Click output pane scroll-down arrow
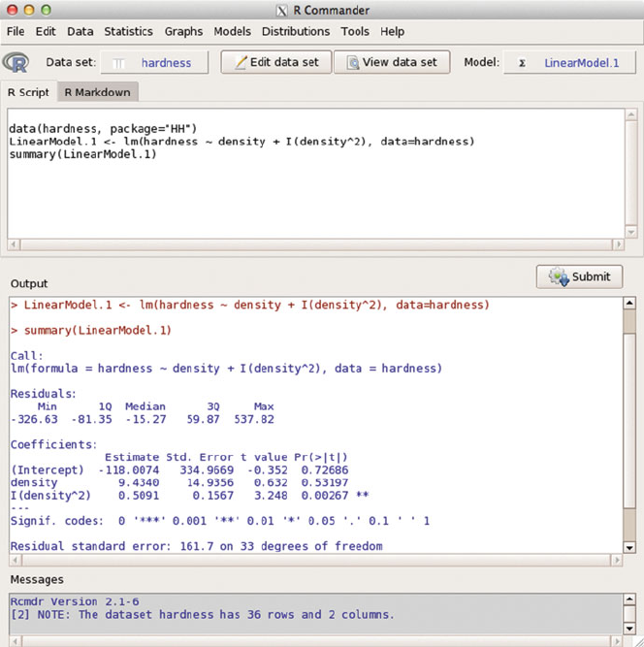Viewport: 644px width, 647px height. 629,548
